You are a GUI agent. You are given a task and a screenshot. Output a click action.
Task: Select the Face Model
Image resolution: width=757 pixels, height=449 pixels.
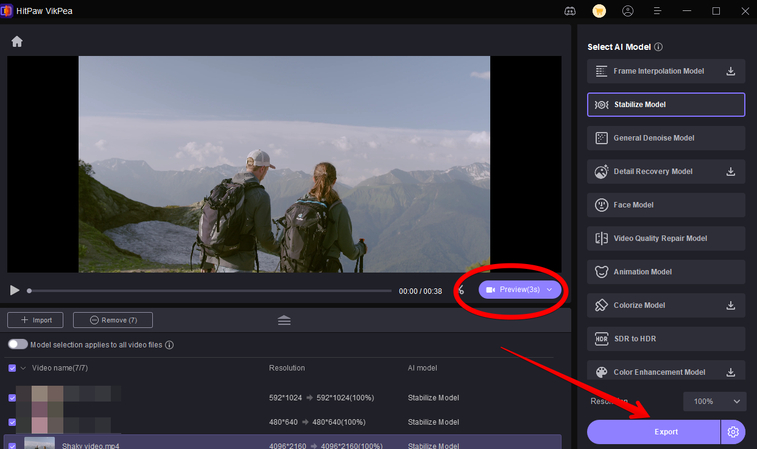[666, 205]
